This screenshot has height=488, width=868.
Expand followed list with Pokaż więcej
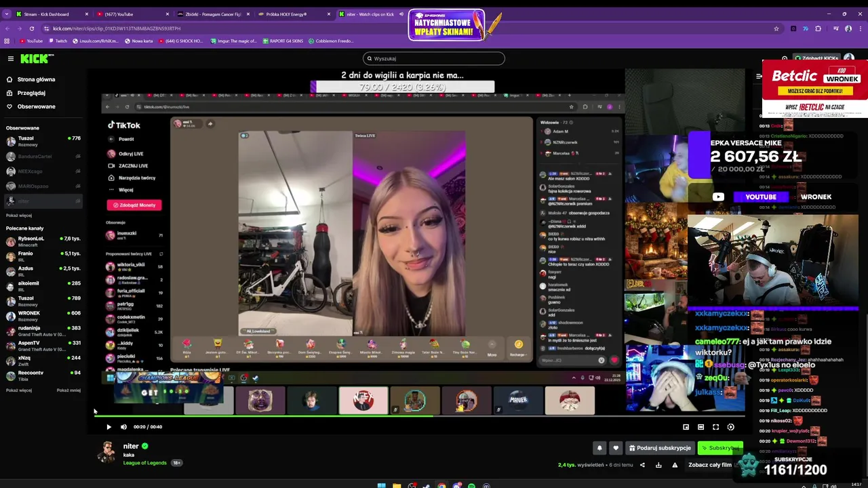(19, 216)
